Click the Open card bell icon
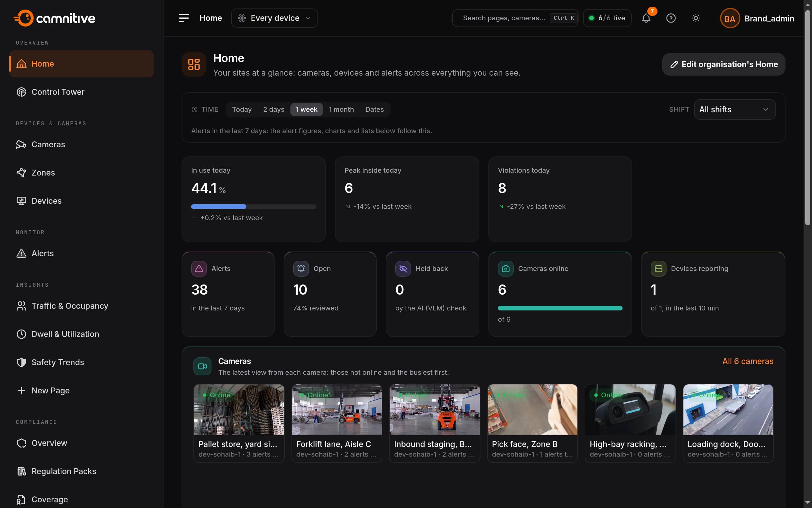The height and width of the screenshot is (508, 812). tap(301, 268)
